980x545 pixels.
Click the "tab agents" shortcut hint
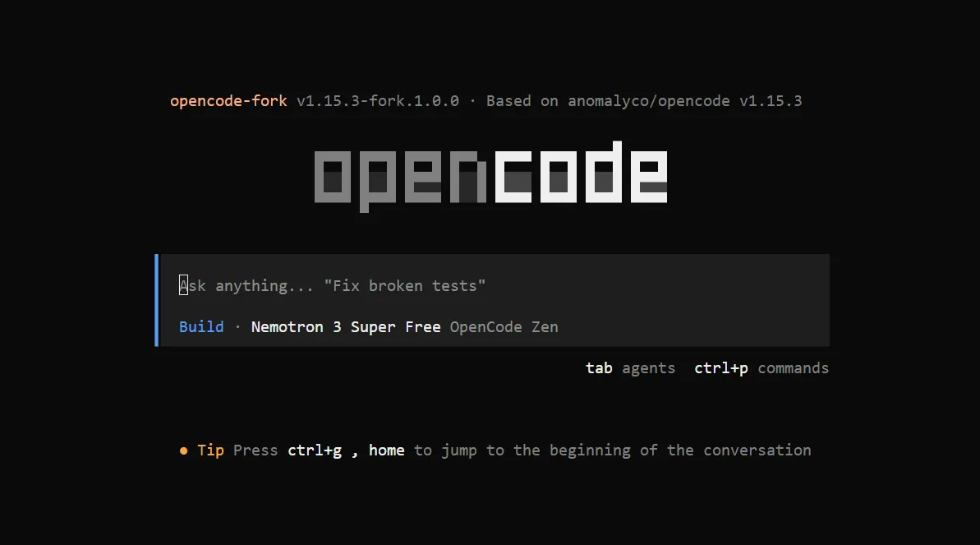[630, 368]
